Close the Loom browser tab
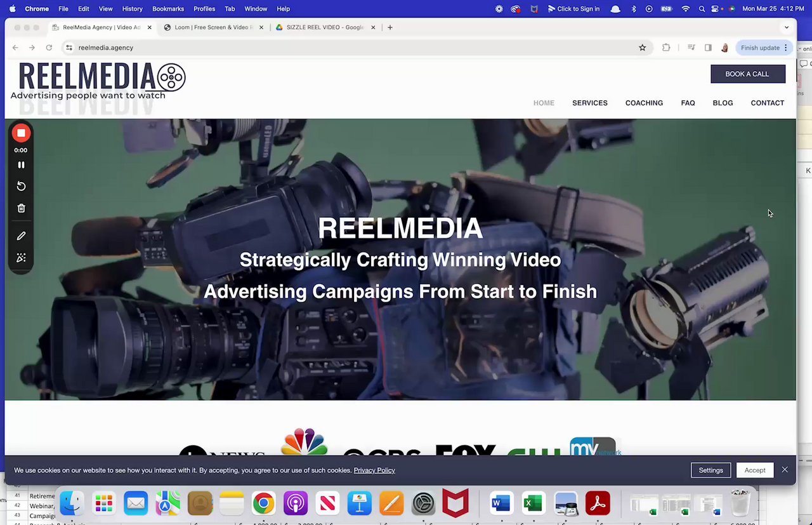Image resolution: width=812 pixels, height=525 pixels. 261,27
